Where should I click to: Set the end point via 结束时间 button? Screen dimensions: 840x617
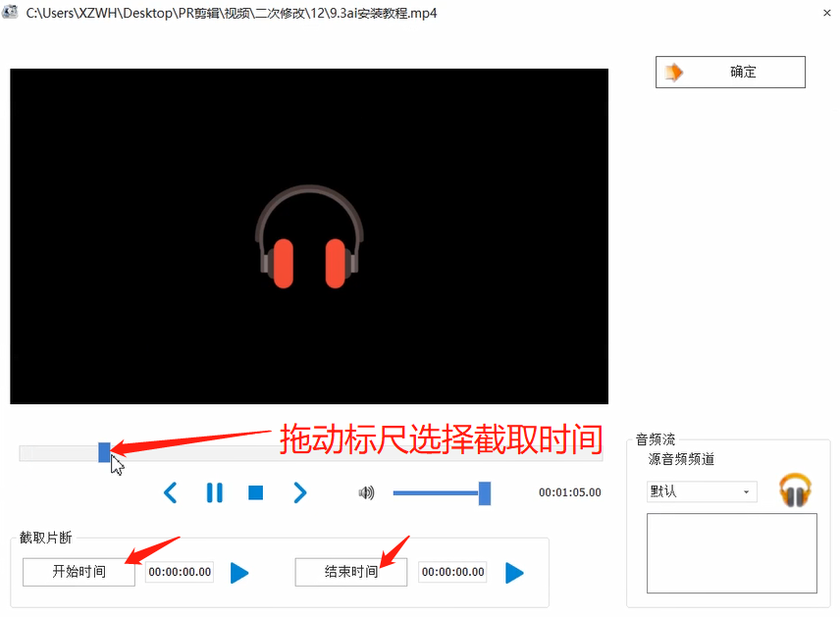coord(350,572)
